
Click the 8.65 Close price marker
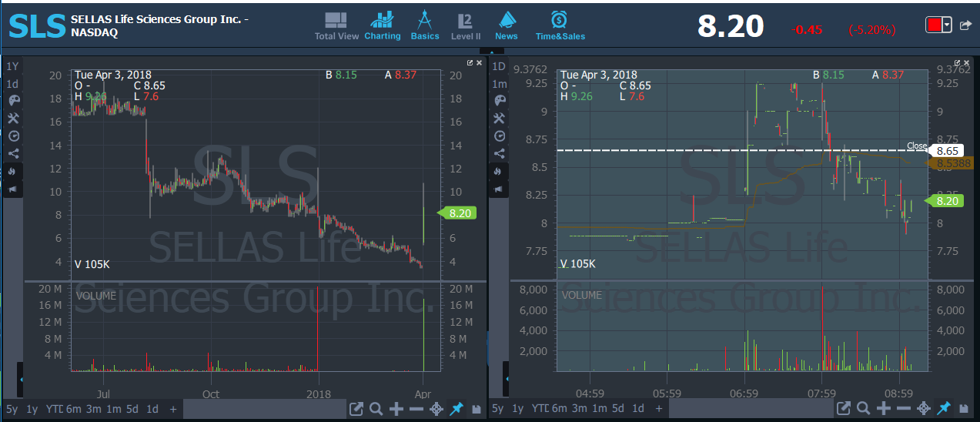[x=946, y=151]
